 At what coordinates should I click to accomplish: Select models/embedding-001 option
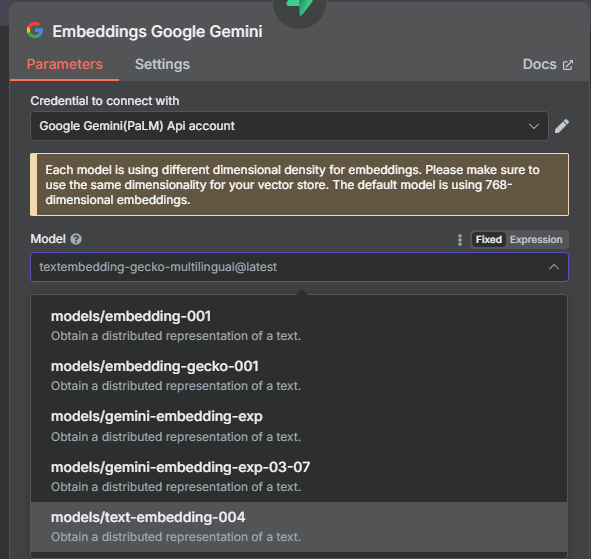[x=299, y=326]
